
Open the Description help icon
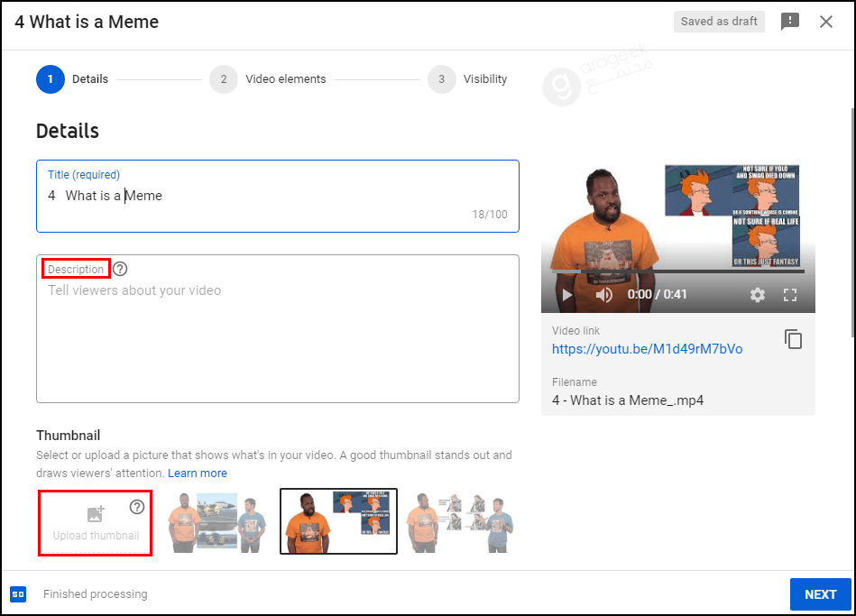point(120,269)
